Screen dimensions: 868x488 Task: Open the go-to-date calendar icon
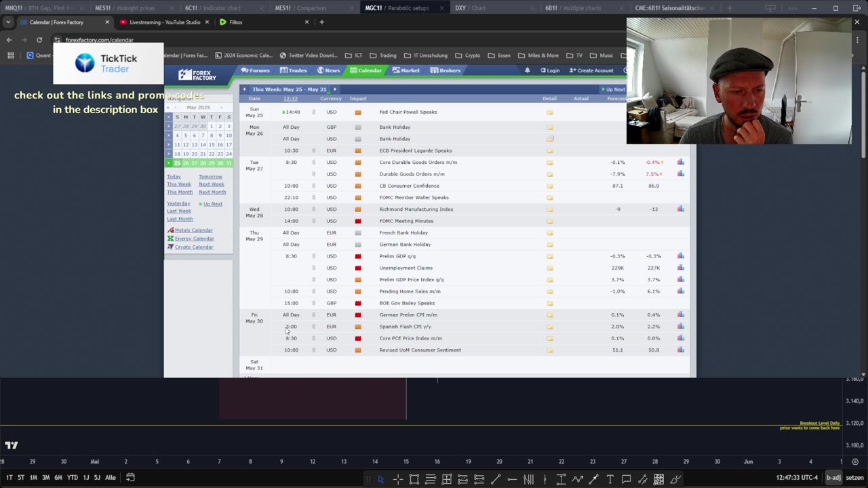click(130, 477)
